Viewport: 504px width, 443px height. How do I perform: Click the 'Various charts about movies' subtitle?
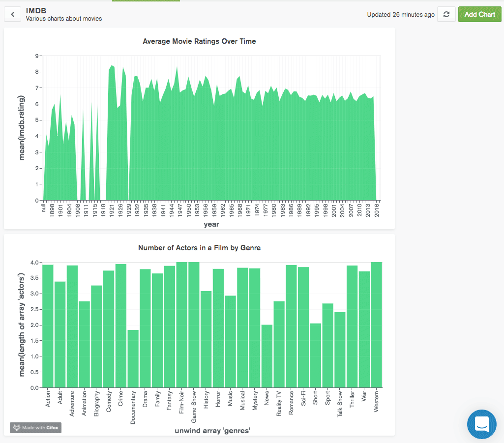tap(64, 19)
